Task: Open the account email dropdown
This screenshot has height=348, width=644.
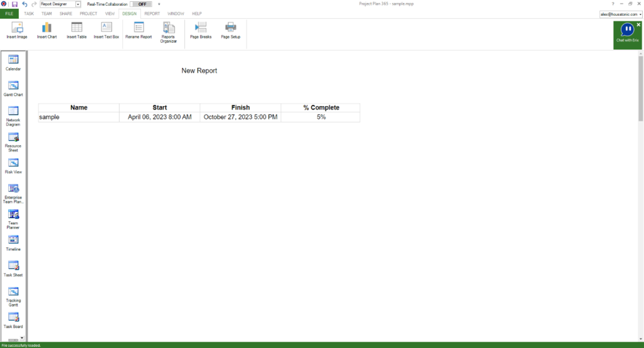Action: [621, 13]
